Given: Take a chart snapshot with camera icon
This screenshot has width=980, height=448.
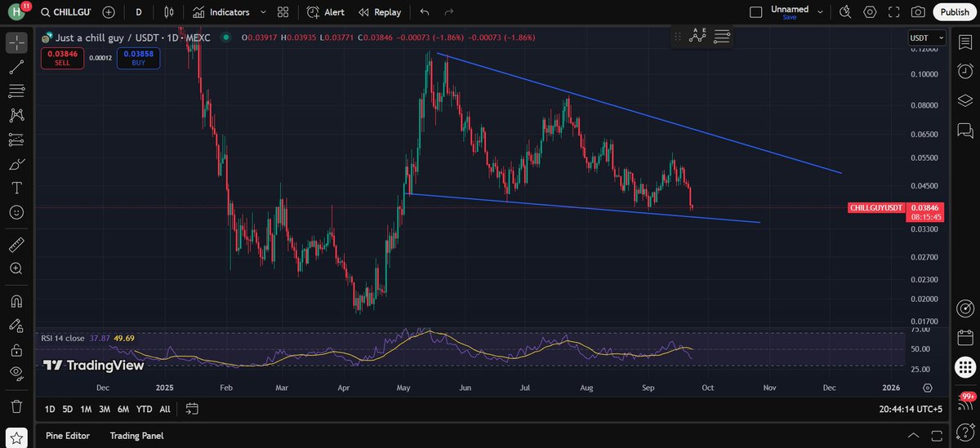Looking at the screenshot, I should pos(919,12).
